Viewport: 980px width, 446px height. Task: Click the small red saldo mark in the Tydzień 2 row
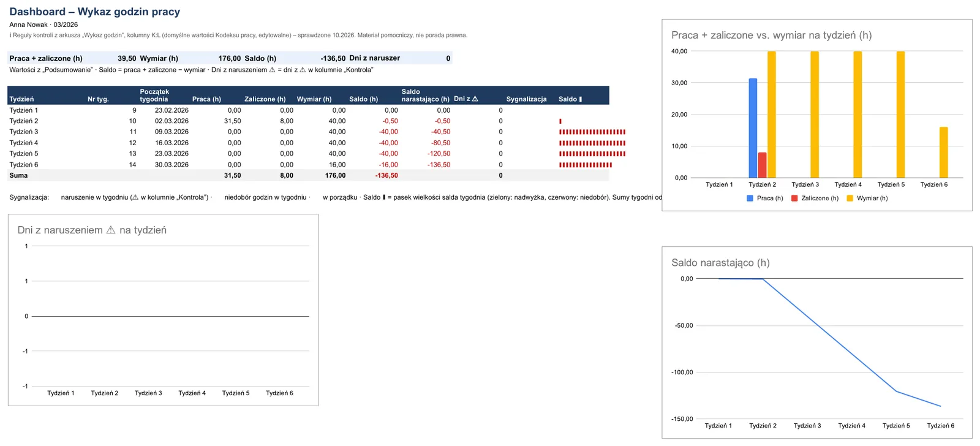560,121
